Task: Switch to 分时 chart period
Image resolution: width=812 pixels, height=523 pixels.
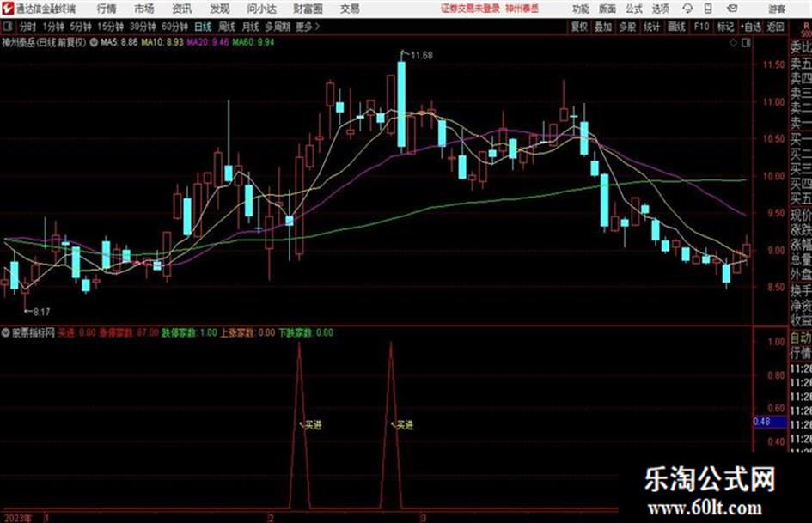Action: pyautogui.click(x=28, y=27)
